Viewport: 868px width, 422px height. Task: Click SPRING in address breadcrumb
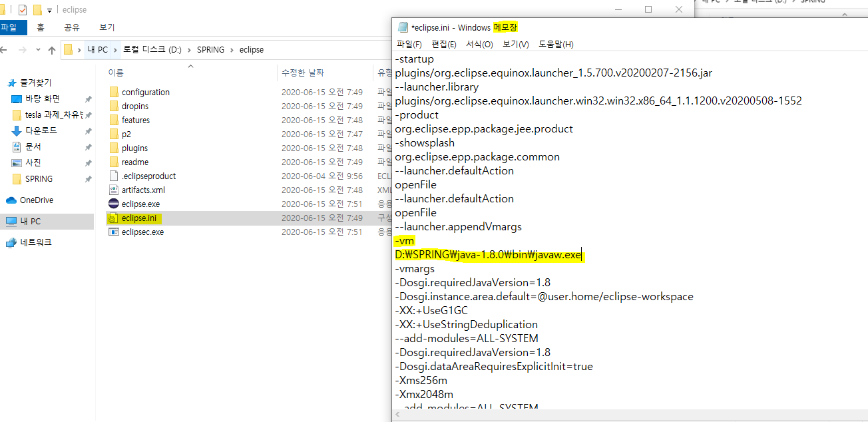pyautogui.click(x=210, y=50)
